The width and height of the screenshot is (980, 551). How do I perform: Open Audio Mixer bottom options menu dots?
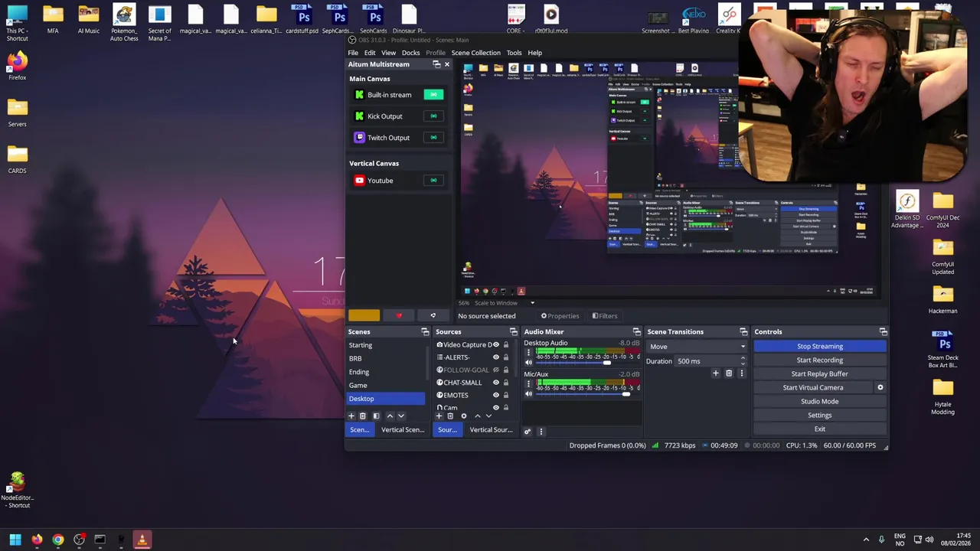(x=541, y=432)
